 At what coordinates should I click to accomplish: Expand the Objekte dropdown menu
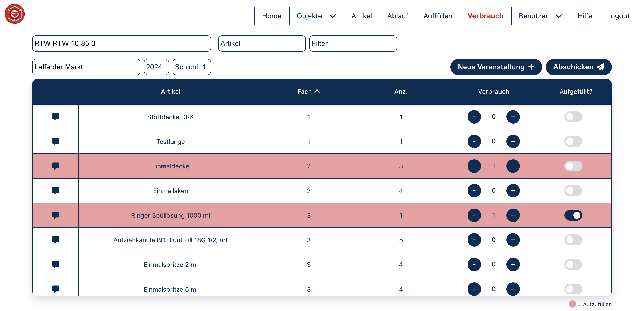point(316,16)
